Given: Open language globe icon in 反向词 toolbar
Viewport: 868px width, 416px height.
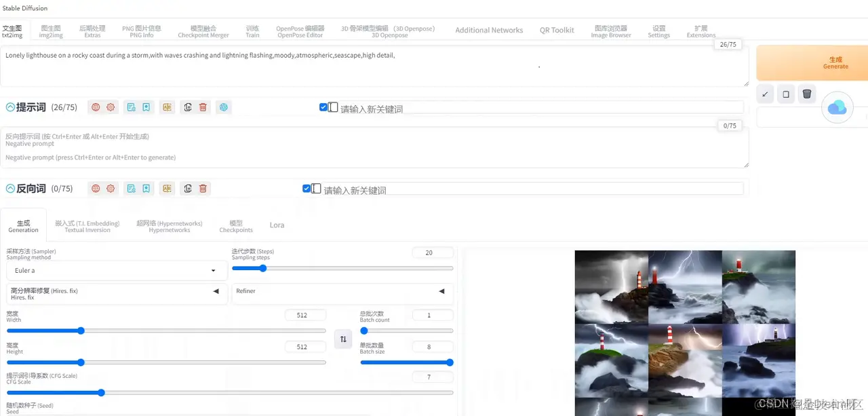Looking at the screenshot, I should coord(96,189).
